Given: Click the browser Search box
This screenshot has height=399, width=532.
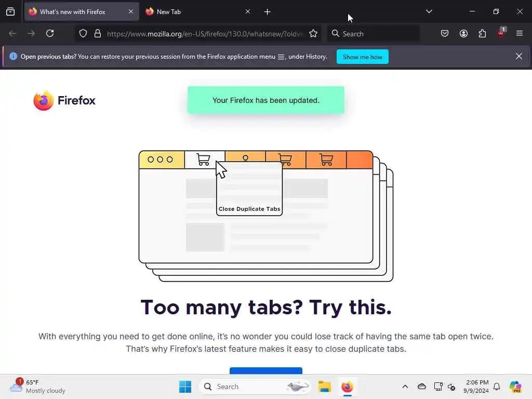Looking at the screenshot, I should [x=373, y=34].
